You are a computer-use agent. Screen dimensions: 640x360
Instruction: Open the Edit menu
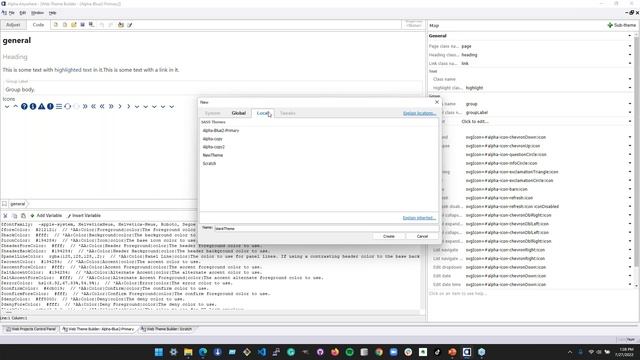[x=23, y=13]
